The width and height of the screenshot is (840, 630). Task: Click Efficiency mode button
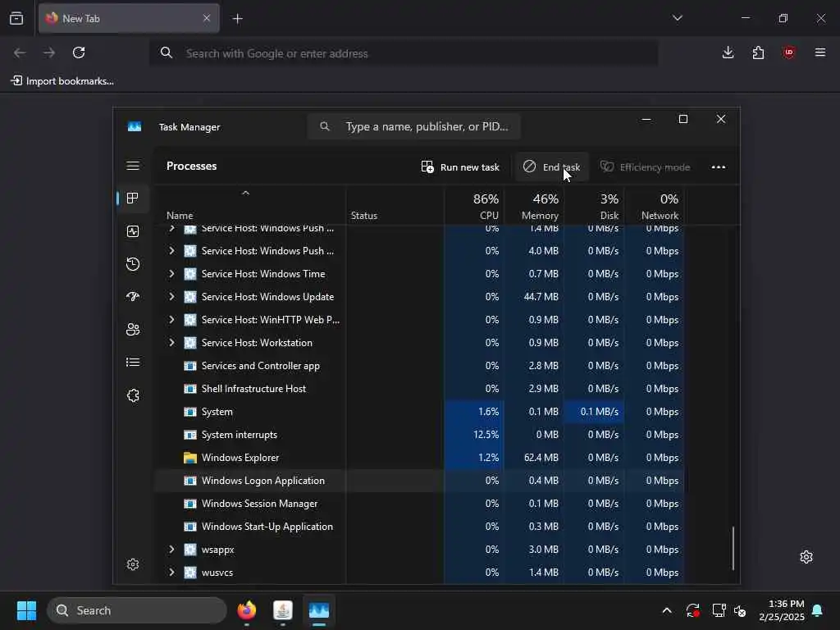pos(645,167)
